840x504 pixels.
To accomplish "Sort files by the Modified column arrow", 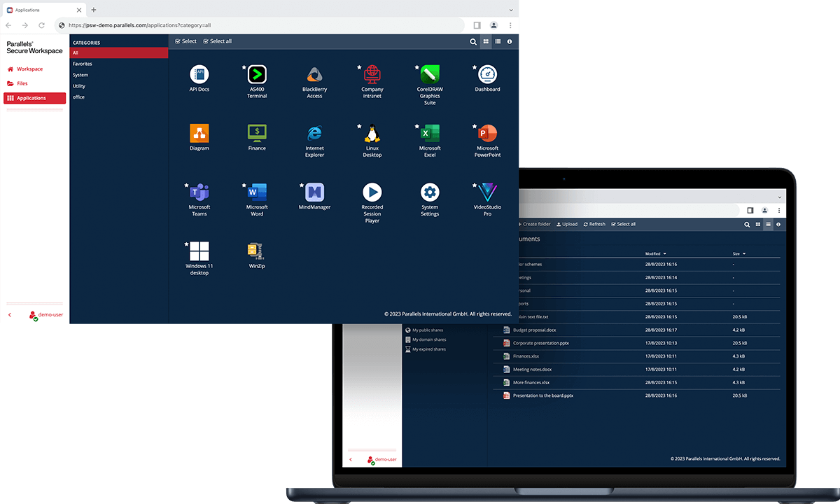I will click(664, 254).
